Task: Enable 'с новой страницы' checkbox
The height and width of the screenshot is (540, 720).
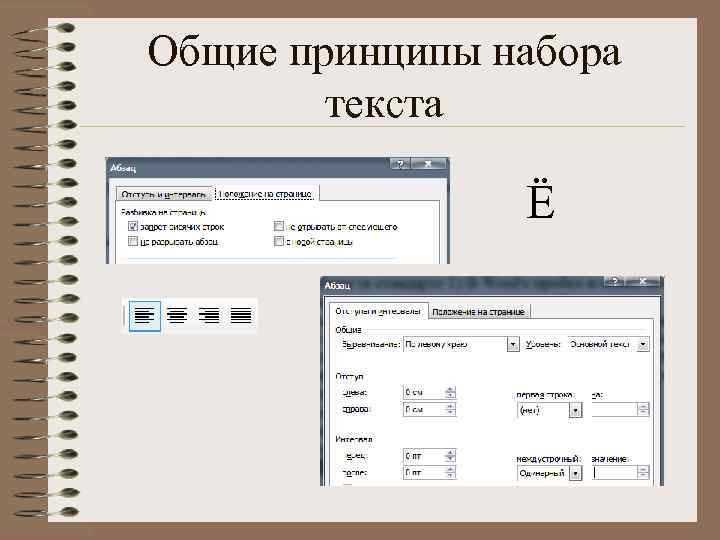Action: [x=279, y=241]
